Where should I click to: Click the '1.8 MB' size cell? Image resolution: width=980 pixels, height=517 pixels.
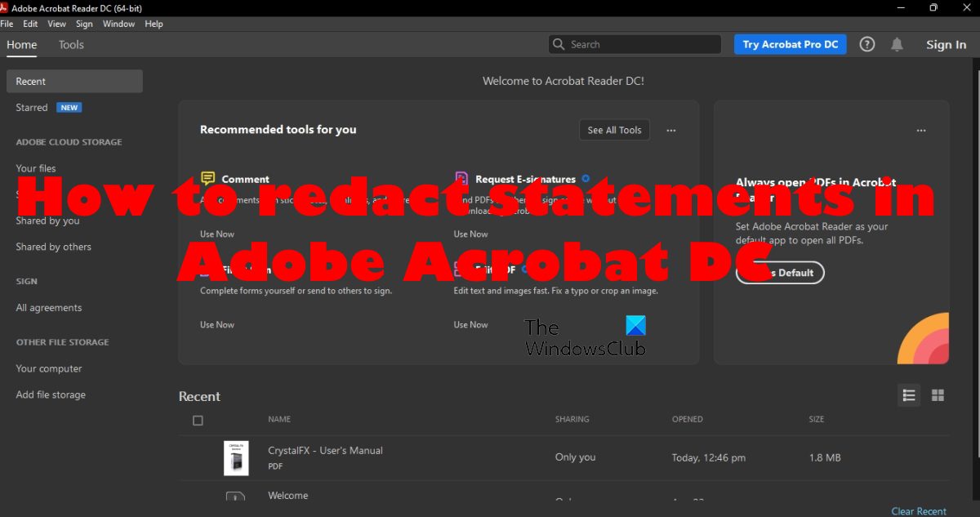pyautogui.click(x=825, y=457)
